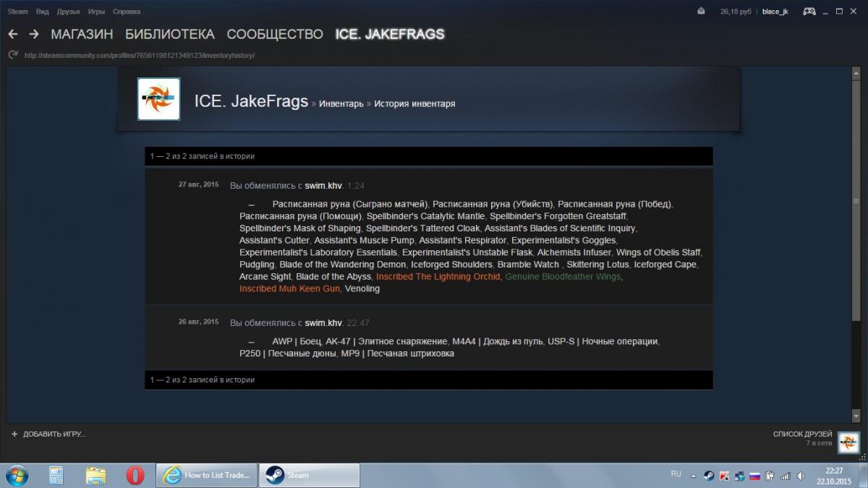This screenshot has width=868, height=488.
Task: Open swim.khv link in 27 авг trade
Action: tap(323, 186)
